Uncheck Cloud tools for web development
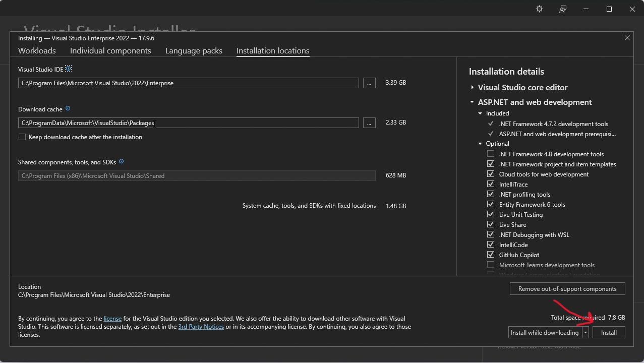This screenshot has height=363, width=644. tap(491, 174)
